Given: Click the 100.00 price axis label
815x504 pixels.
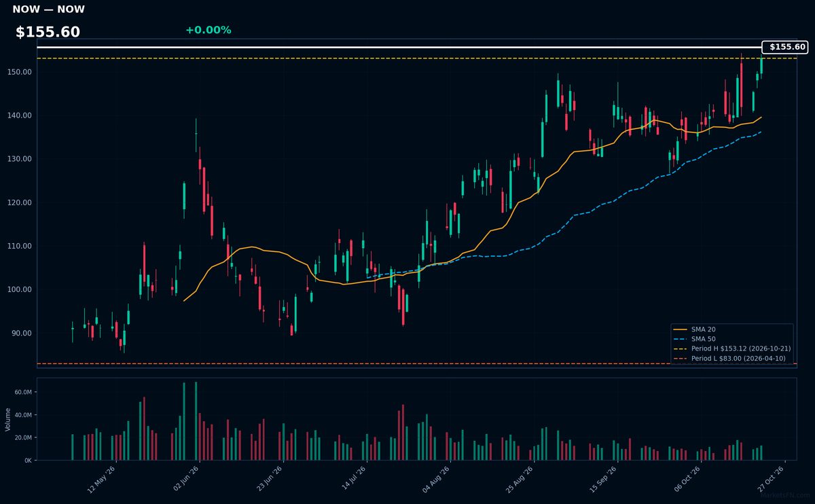Looking at the screenshot, I should (20, 289).
